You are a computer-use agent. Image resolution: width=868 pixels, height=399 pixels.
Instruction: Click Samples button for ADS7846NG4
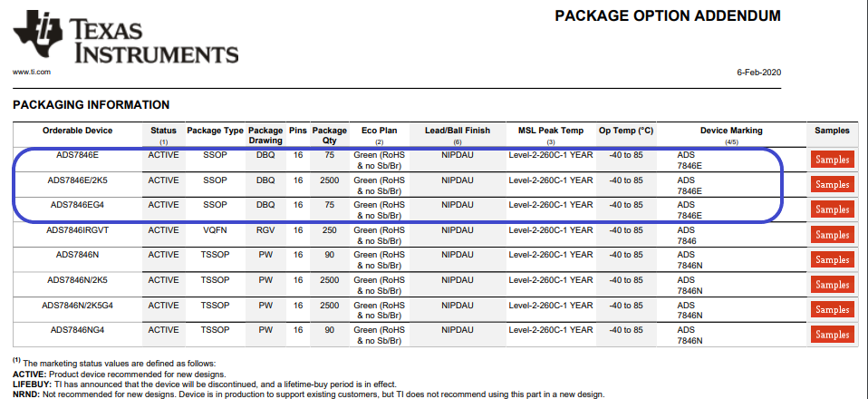833,335
